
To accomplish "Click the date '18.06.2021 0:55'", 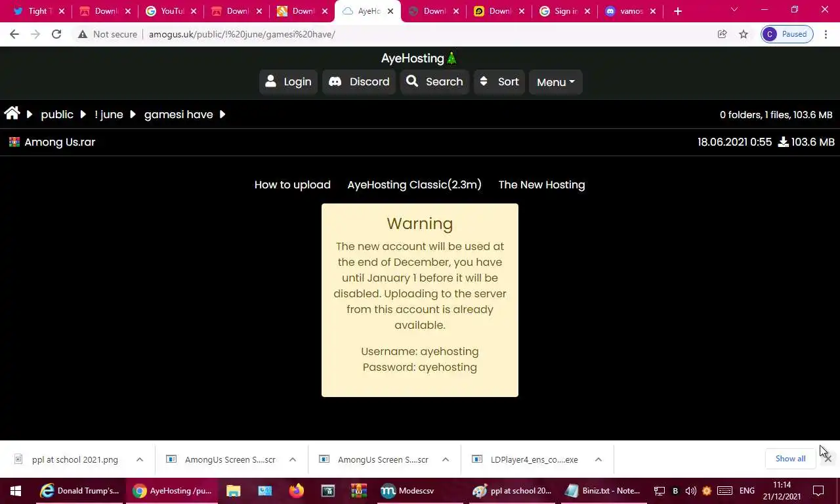I will coord(735,142).
